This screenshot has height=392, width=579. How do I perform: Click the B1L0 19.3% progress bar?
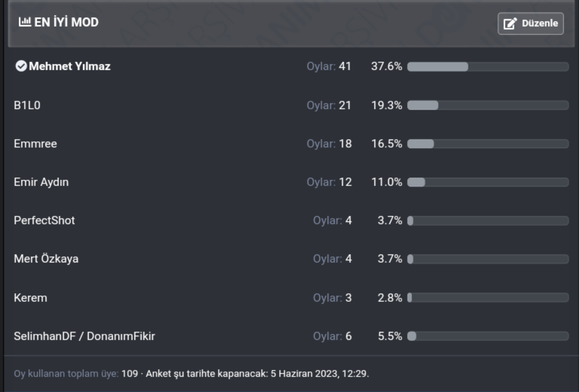click(x=488, y=105)
